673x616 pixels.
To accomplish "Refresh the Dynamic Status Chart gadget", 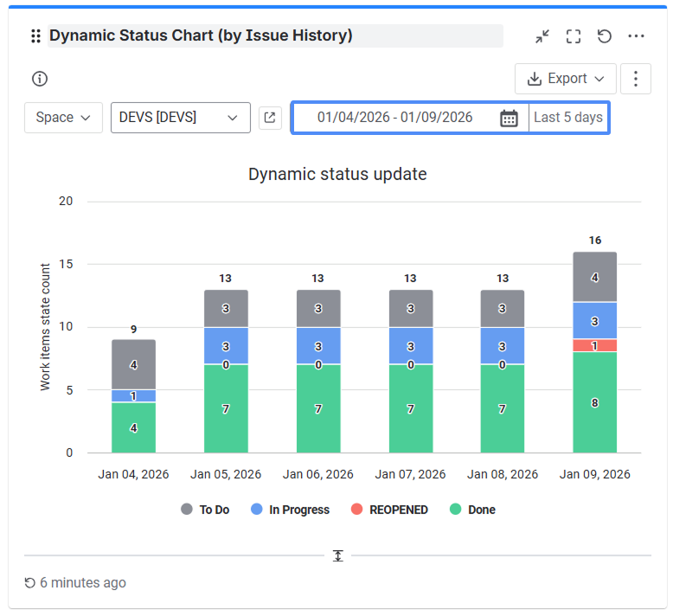I will tap(605, 36).
